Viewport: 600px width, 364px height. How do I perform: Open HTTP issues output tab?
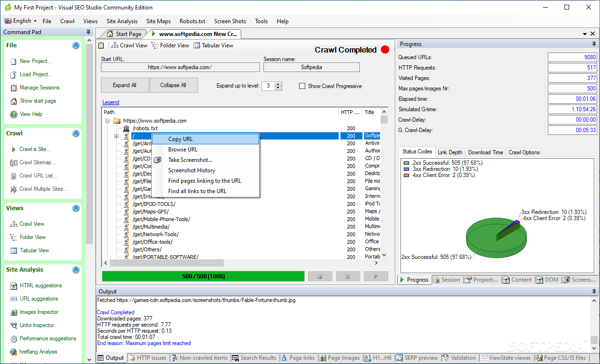pyautogui.click(x=147, y=358)
